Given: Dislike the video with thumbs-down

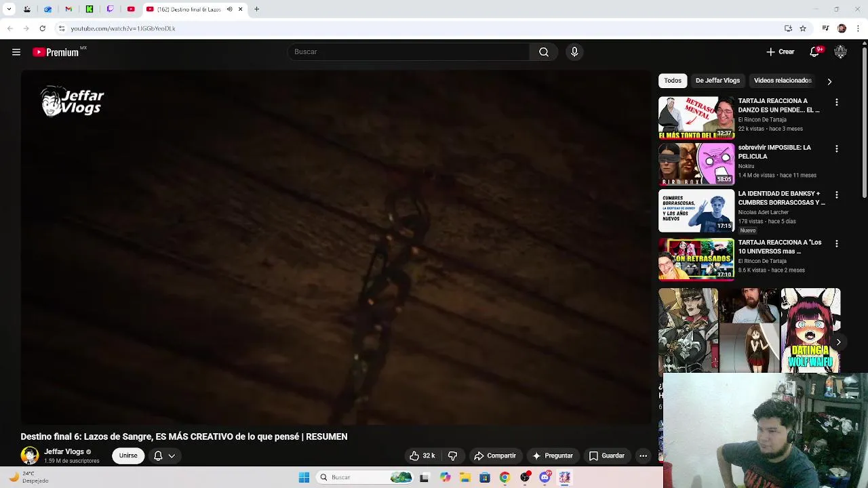Looking at the screenshot, I should point(453,455).
